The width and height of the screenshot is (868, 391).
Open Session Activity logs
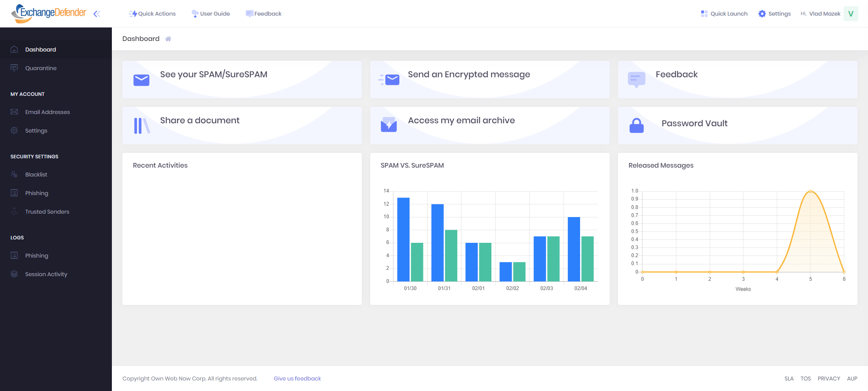point(46,274)
